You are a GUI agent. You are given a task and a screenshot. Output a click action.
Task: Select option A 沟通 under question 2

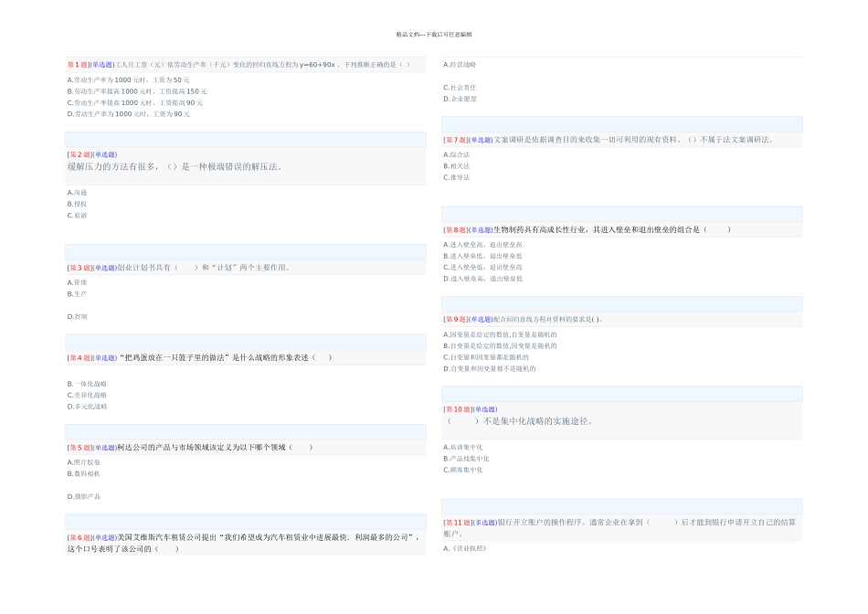pos(78,193)
